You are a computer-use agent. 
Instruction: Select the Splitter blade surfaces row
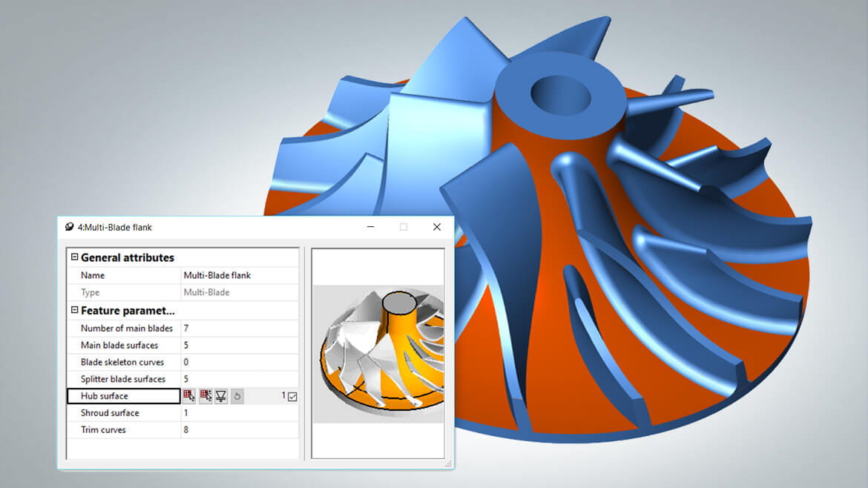coord(183,379)
